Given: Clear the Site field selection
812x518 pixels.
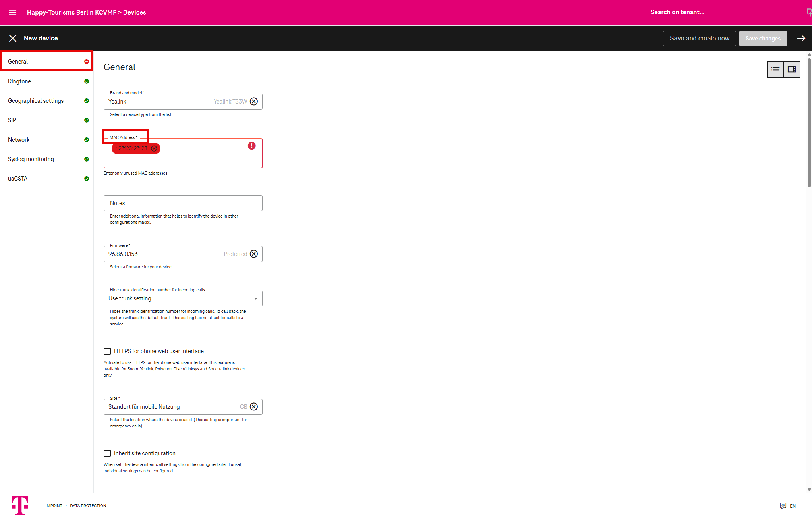Looking at the screenshot, I should coord(254,407).
